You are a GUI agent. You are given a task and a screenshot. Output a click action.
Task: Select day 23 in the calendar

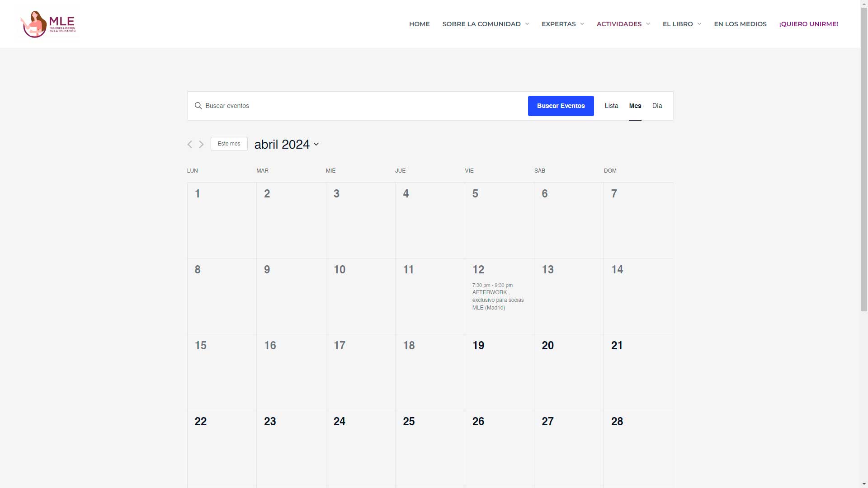(x=270, y=422)
